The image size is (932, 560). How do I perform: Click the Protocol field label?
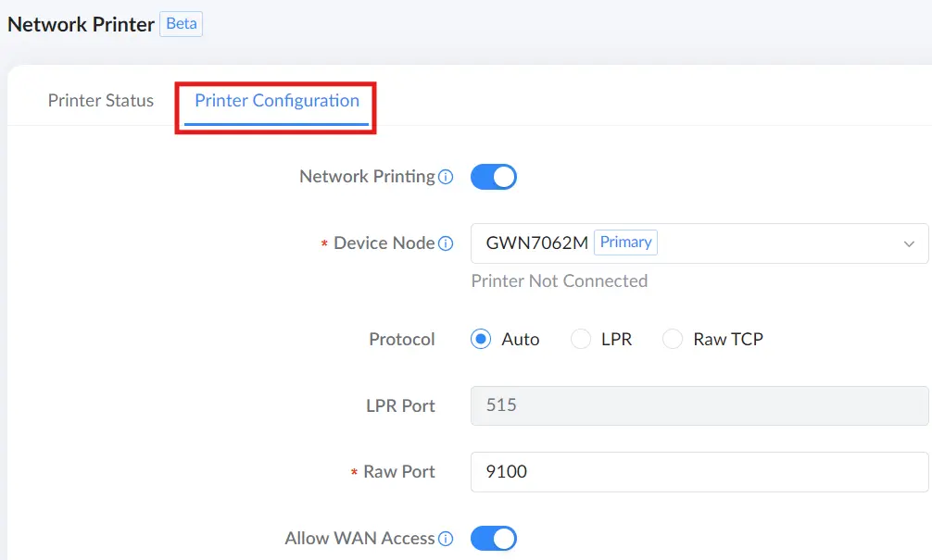[x=402, y=339]
